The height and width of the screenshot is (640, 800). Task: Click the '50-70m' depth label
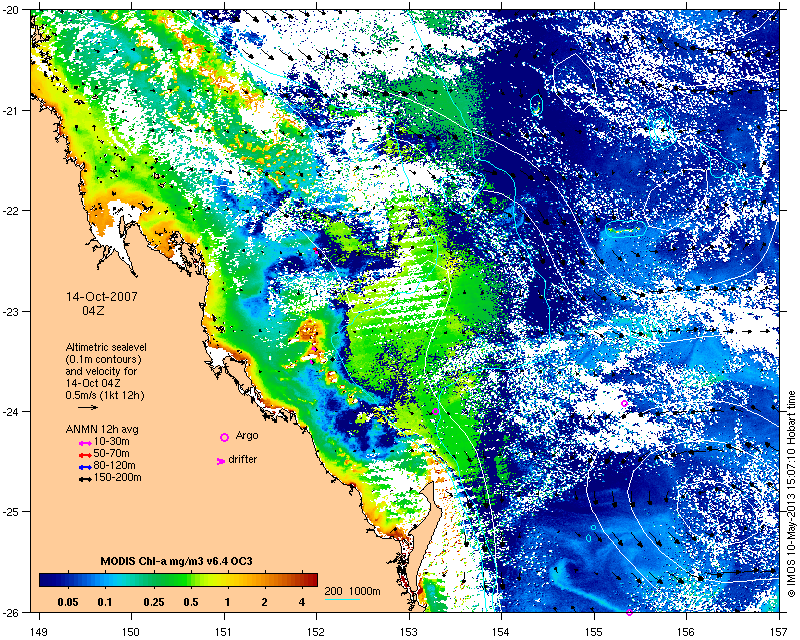(112, 453)
